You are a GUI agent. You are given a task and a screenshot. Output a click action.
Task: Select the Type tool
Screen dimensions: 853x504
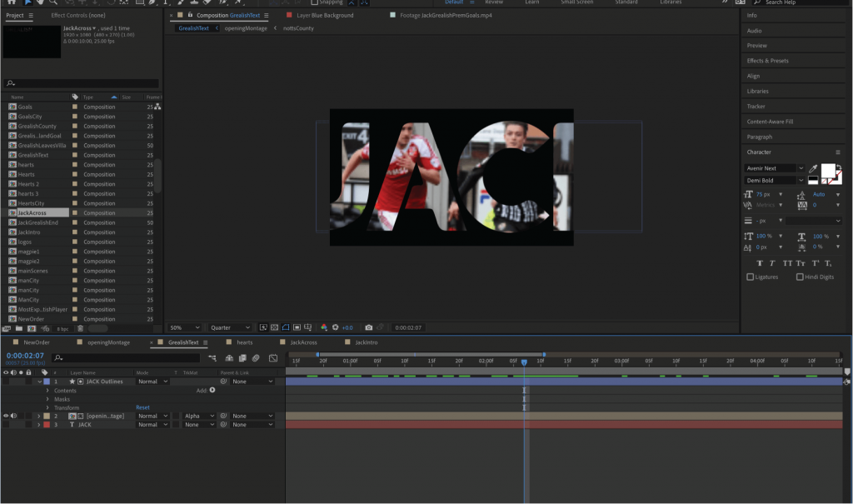coord(165,3)
